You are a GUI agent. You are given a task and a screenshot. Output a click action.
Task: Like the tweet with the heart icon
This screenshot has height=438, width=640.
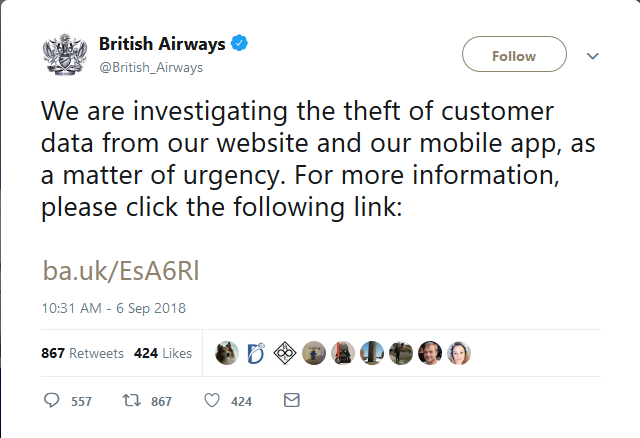coord(211,400)
